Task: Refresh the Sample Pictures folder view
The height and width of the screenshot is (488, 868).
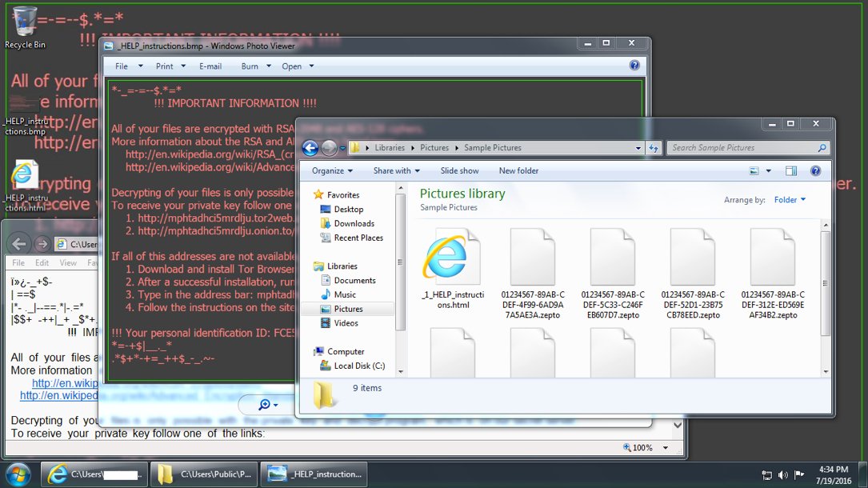Action: tap(654, 148)
